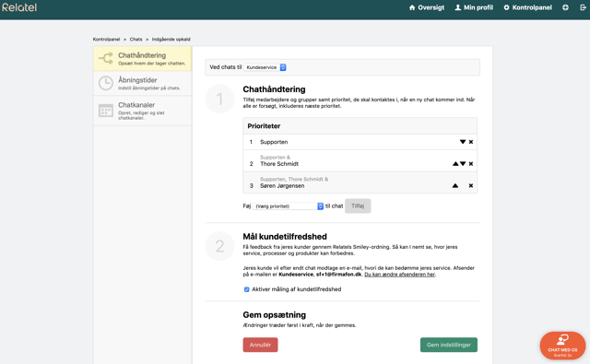This screenshot has width=590, height=364.
Task: Move Thore Schmidt priority up
Action: tap(455, 164)
